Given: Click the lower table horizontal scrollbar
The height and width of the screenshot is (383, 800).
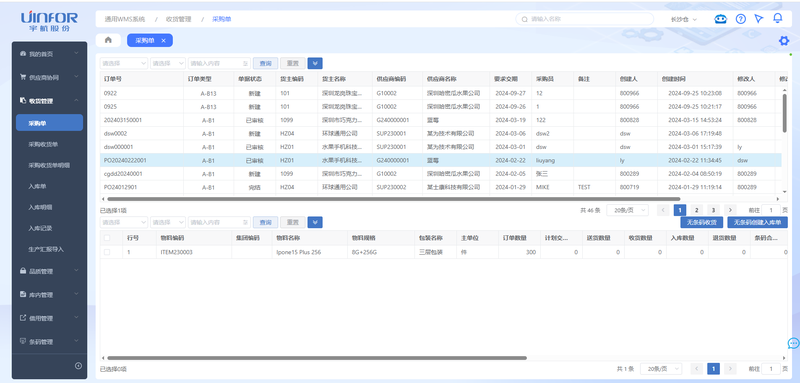Looking at the screenshot, I should (x=317, y=358).
